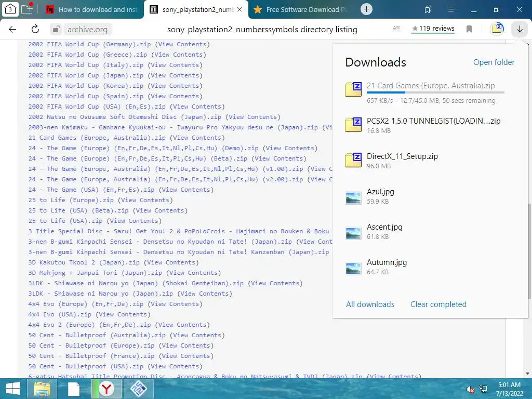Open 50 Cent - Bulletproof (Australia).zip

[97, 335]
